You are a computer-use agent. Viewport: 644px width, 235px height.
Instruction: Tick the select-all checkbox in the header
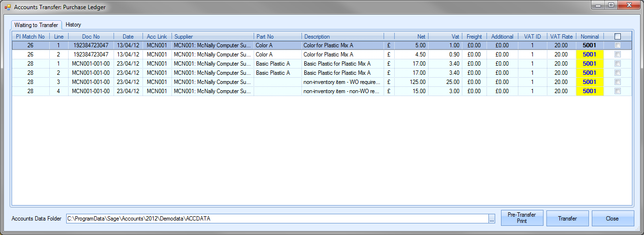pyautogui.click(x=617, y=36)
